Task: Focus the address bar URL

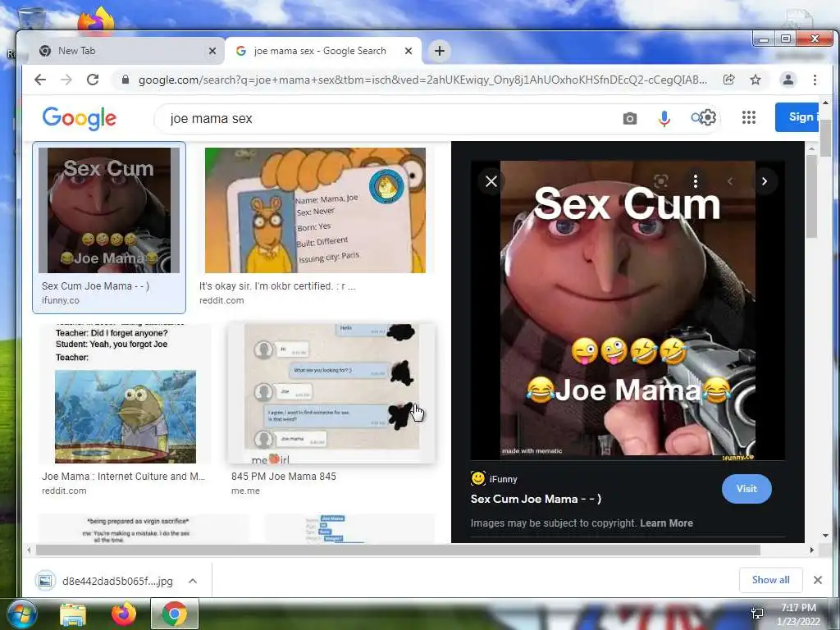Action: coord(422,80)
